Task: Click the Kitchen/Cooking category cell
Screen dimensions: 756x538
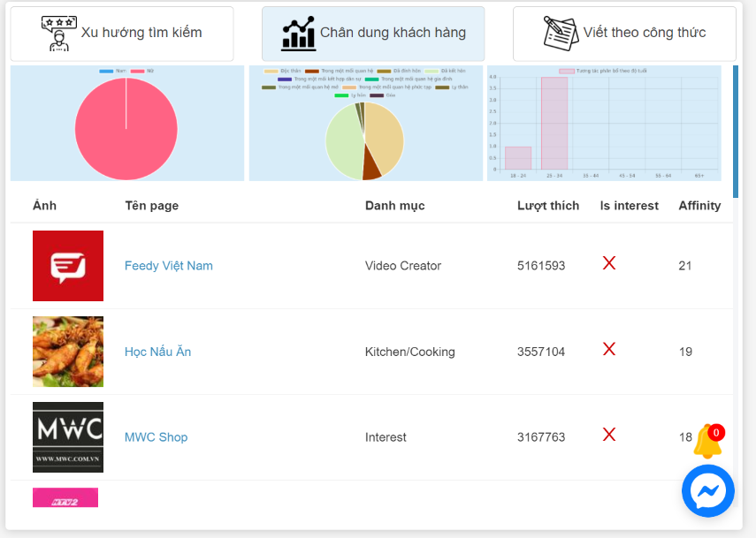Action: point(409,352)
